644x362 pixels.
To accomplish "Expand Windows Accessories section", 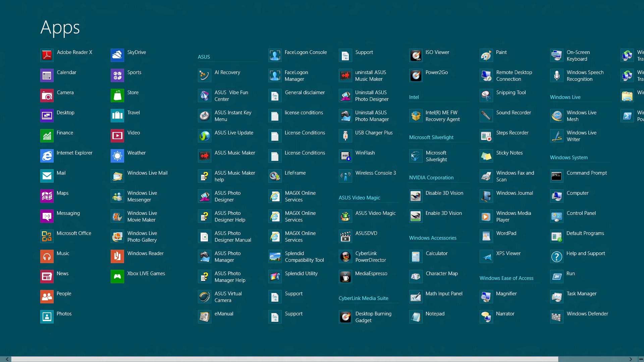I will coord(433,238).
